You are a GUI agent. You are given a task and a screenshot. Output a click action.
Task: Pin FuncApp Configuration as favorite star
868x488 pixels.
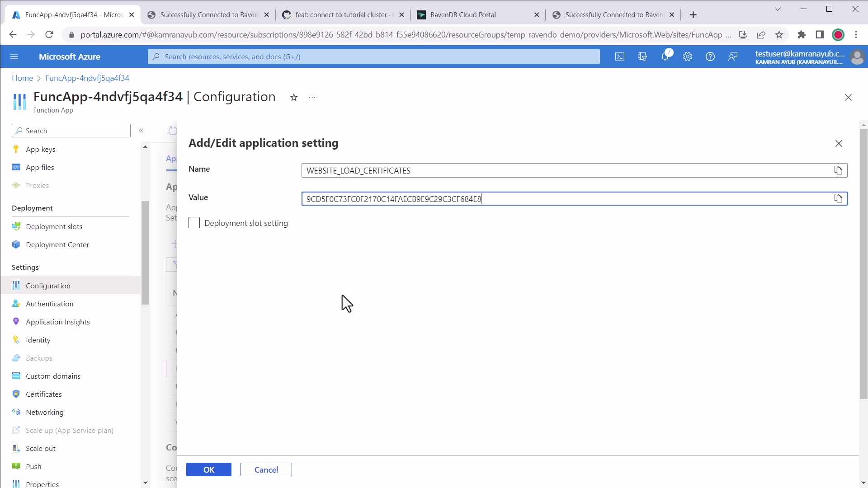(294, 98)
